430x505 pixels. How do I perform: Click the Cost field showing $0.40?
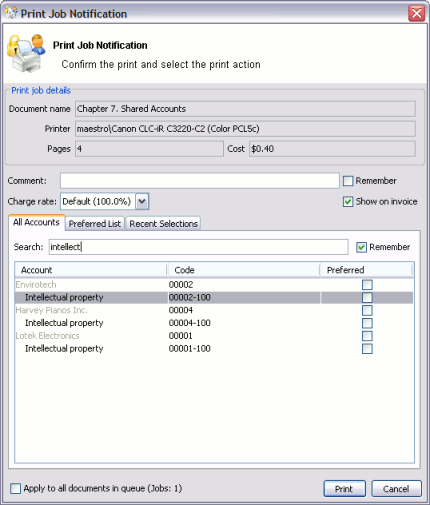click(x=332, y=149)
